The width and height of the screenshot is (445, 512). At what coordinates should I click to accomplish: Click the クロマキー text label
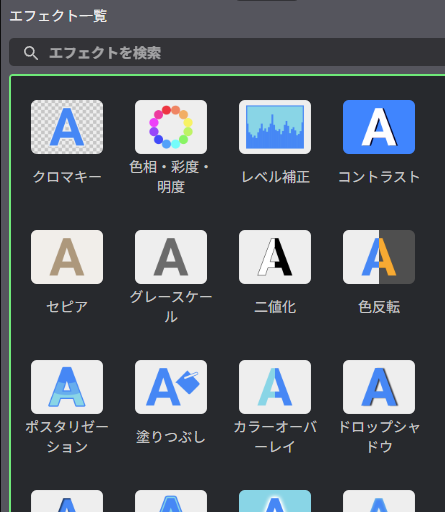pos(67,177)
